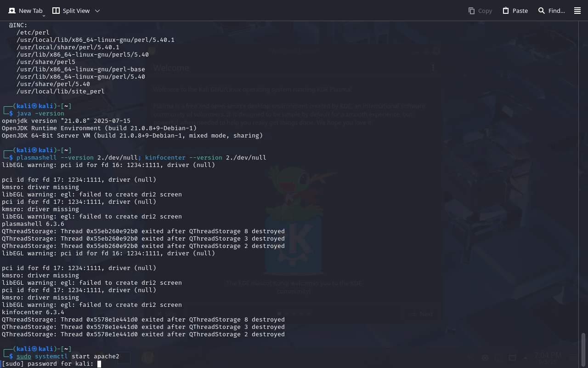Click '/usr/local/share/perl/5.40.1' line

coord(68,47)
